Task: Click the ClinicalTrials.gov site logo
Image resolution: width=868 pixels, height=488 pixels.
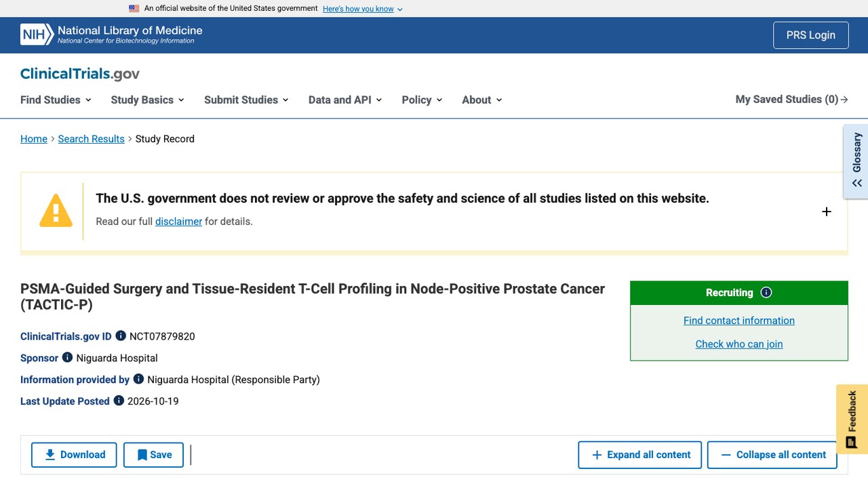Action: coord(80,74)
